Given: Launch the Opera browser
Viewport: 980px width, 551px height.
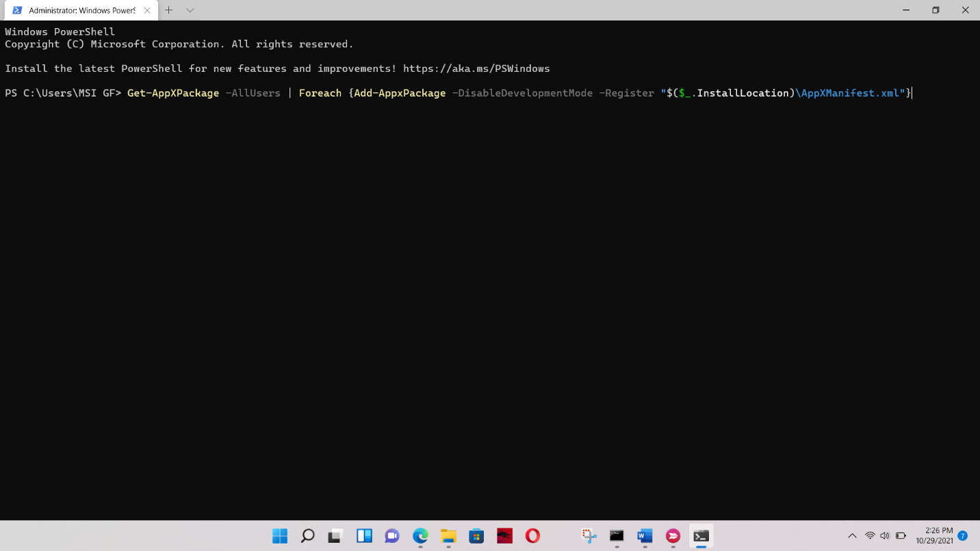Looking at the screenshot, I should pos(532,536).
